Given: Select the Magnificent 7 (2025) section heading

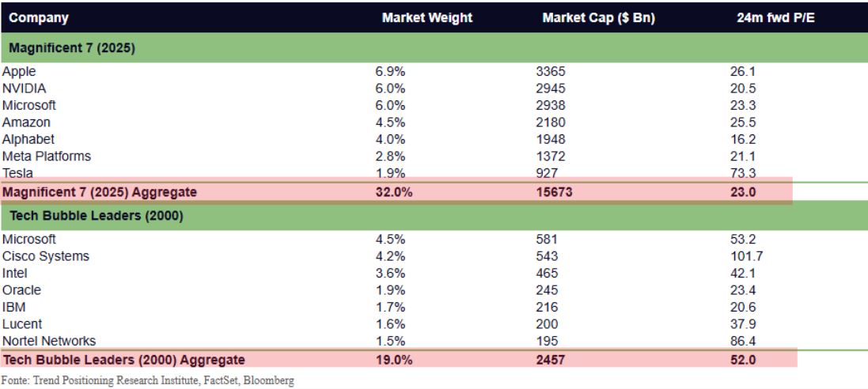Looking at the screenshot, I should pos(72,48).
